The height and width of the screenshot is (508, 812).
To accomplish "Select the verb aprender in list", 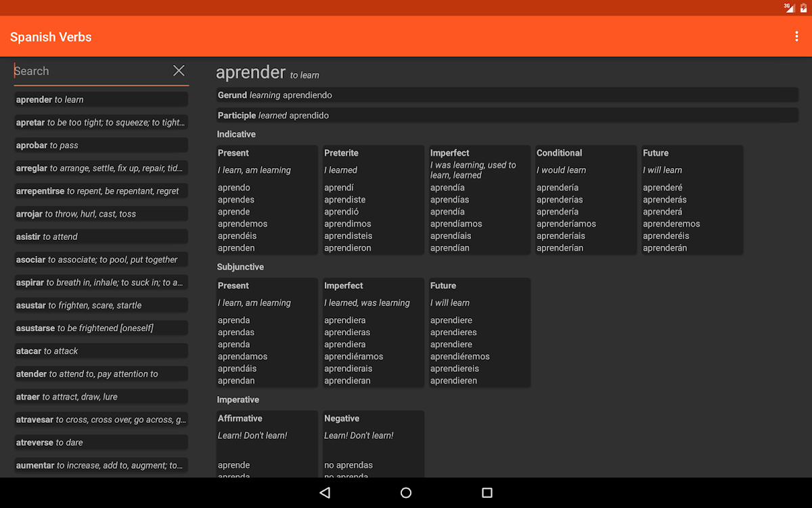I will point(101,100).
